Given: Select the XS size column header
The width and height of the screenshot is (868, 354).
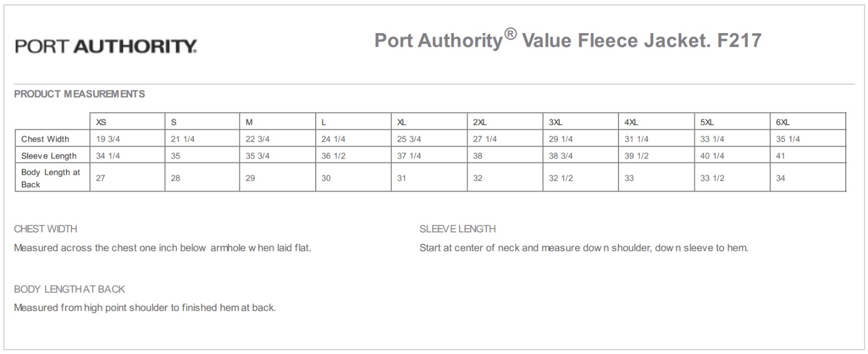Looking at the screenshot, I should click(101, 122).
